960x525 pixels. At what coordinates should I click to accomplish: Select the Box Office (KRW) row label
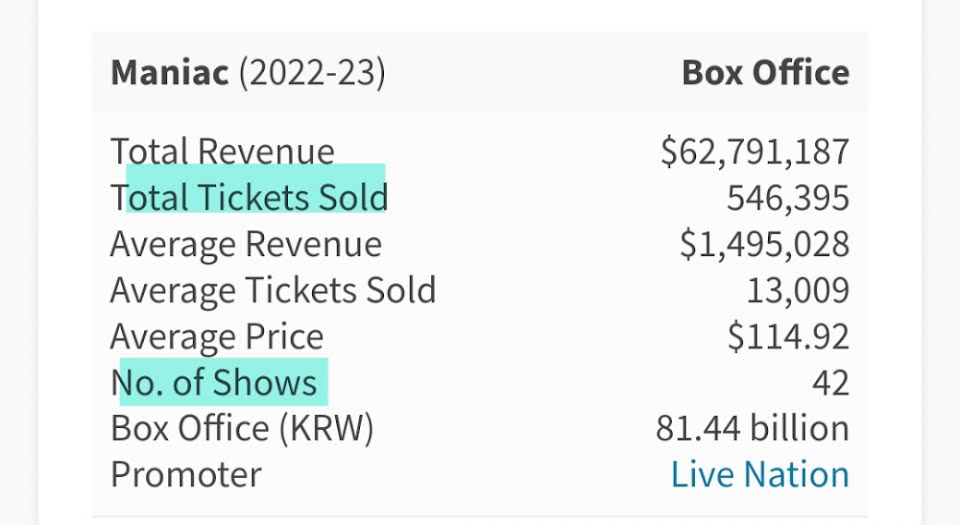click(x=242, y=428)
